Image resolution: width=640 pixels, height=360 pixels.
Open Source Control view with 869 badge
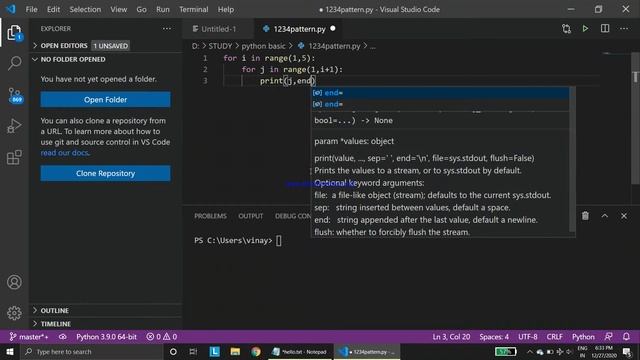pyautogui.click(x=15, y=95)
